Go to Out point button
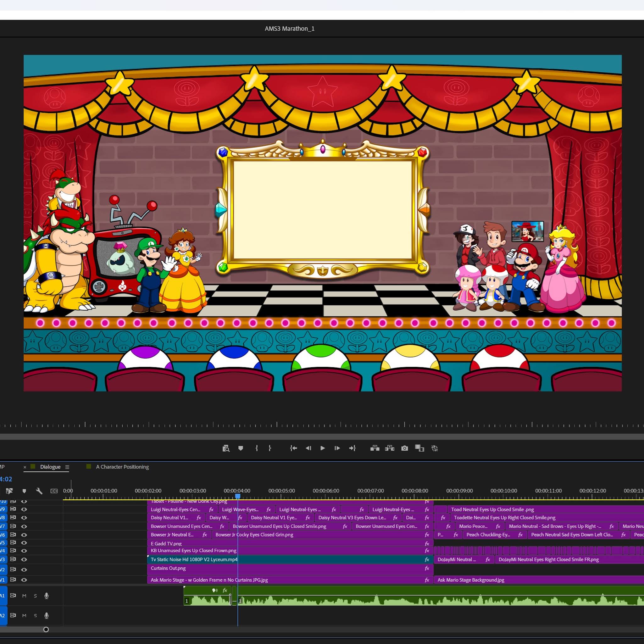The height and width of the screenshot is (644, 644). [x=352, y=448]
